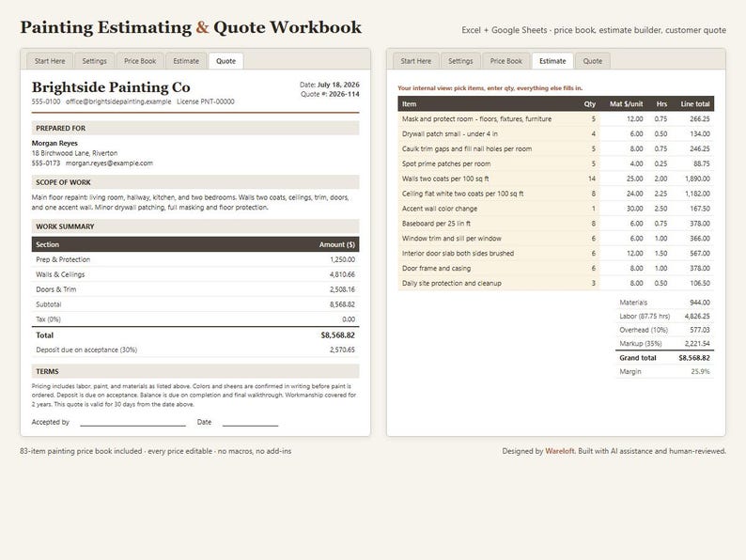Viewport: 746px width, 560px height.
Task: Select 'Walls two coats per 100 sq ft' item
Action: [x=445, y=179]
